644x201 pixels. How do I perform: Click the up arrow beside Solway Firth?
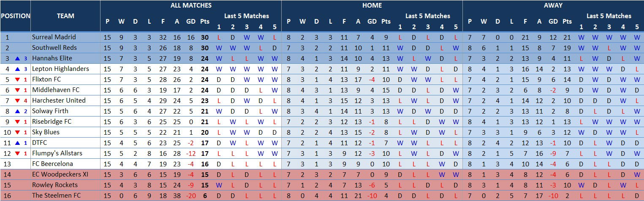pyautogui.click(x=18, y=111)
